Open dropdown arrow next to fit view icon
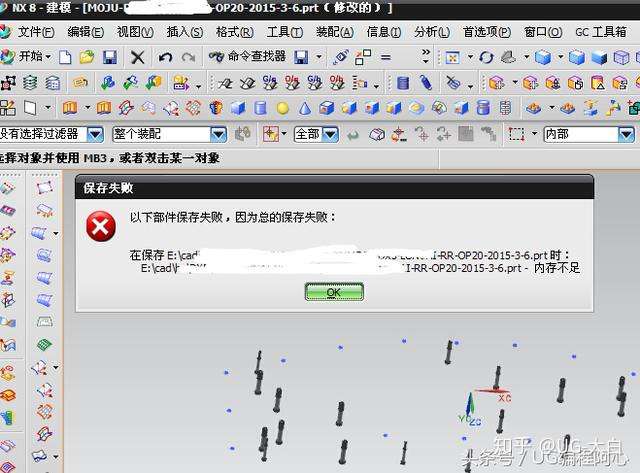640x473 pixels. (x=470, y=57)
